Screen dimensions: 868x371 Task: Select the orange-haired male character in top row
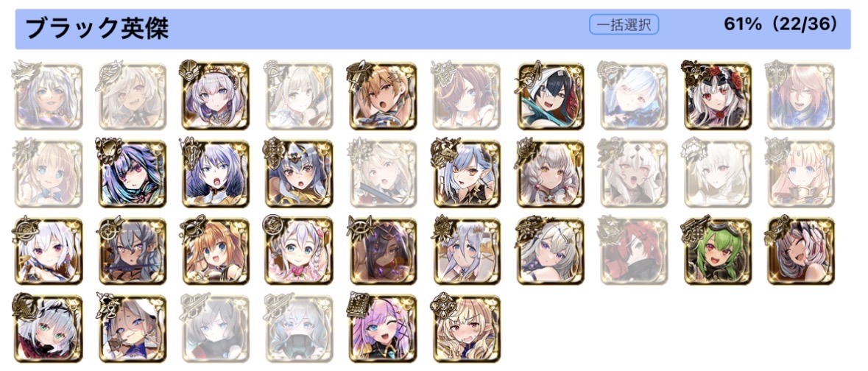pos(383,96)
